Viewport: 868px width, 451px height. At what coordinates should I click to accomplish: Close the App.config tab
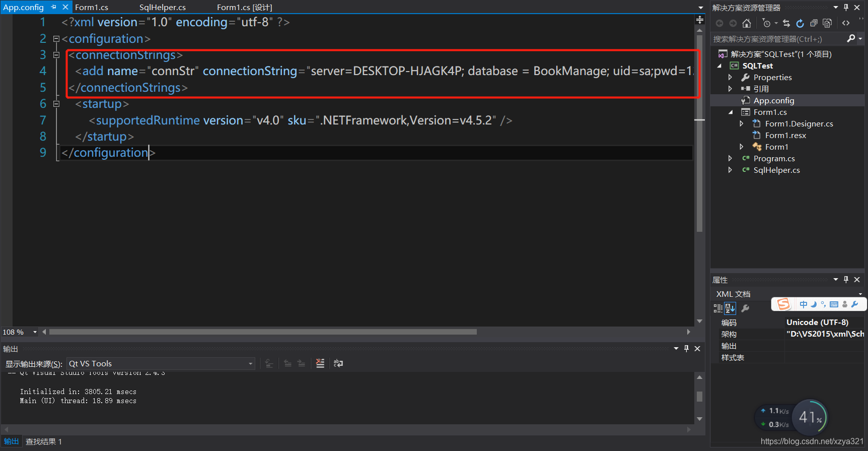coord(65,7)
